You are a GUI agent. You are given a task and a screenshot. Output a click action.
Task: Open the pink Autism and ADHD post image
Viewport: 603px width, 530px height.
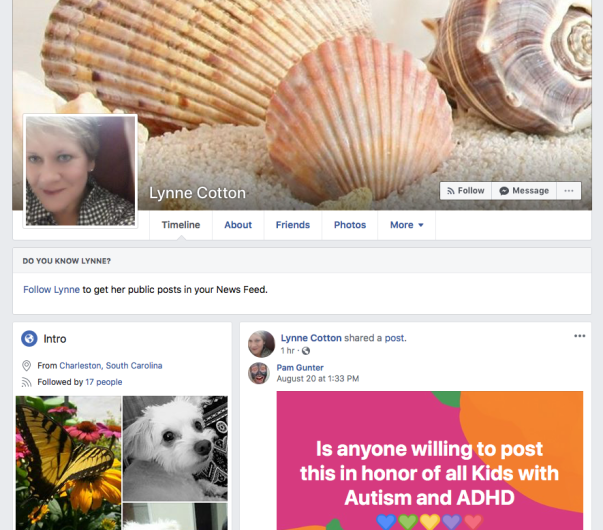tap(430, 460)
